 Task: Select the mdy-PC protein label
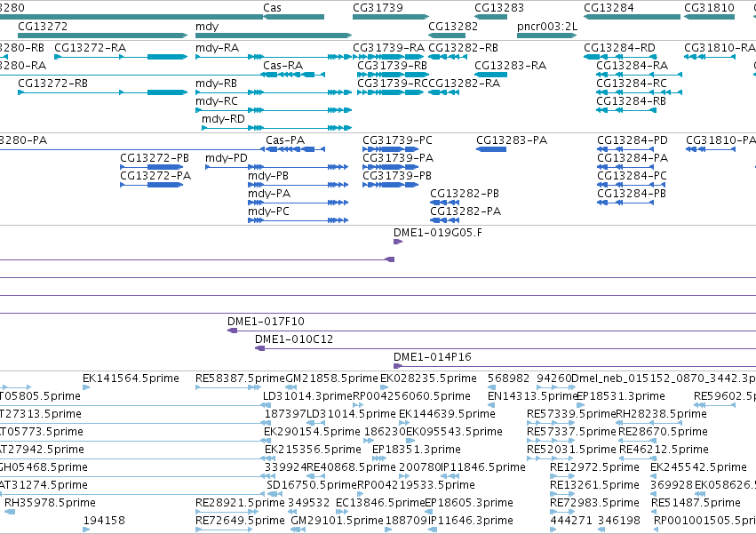point(268,211)
